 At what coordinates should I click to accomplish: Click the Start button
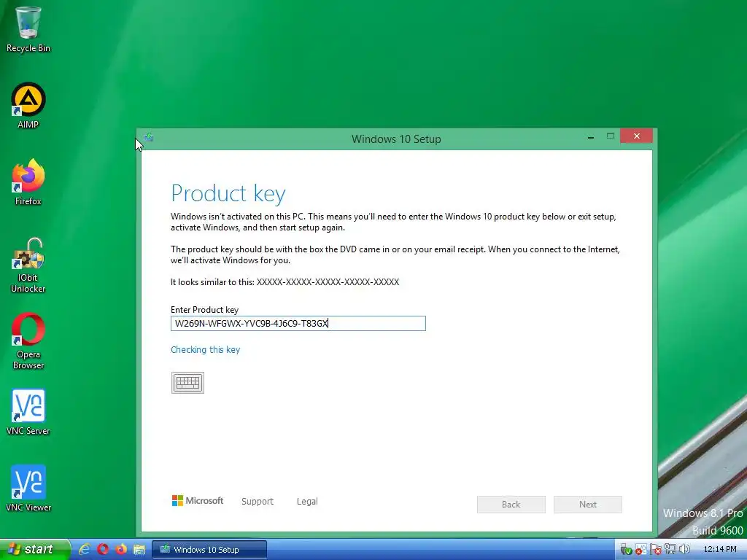[x=34, y=549]
